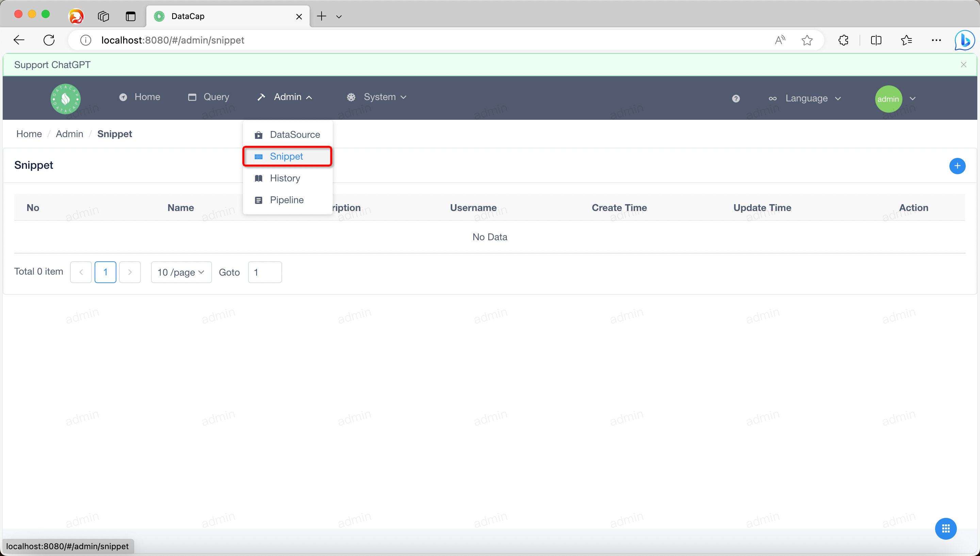Collapse the Admin dropdown menu
The width and height of the screenshot is (980, 556).
(x=285, y=97)
